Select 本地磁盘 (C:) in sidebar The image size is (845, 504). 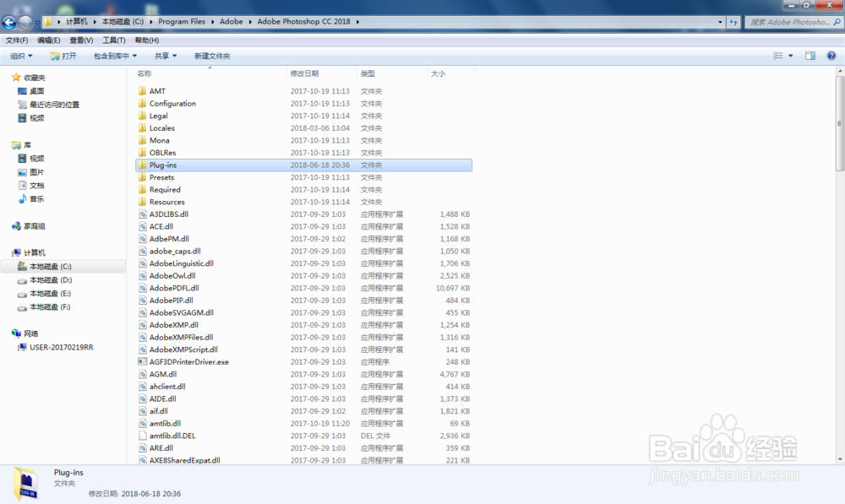(x=50, y=267)
